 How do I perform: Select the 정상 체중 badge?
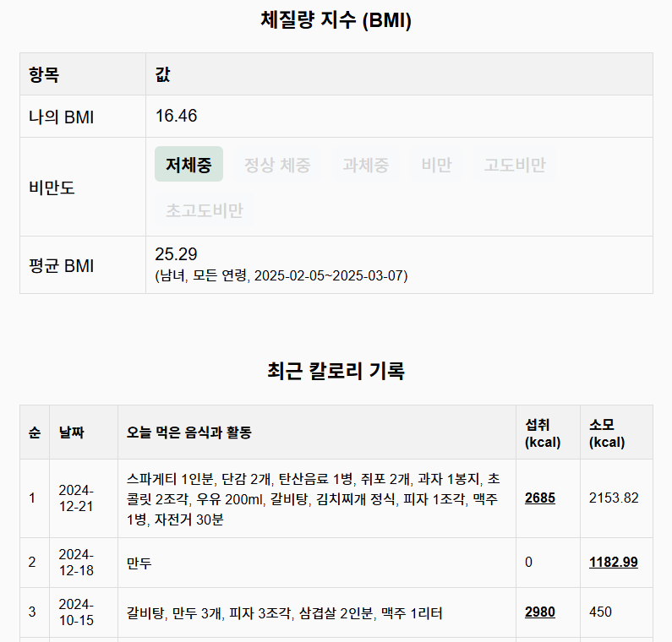pos(277,165)
